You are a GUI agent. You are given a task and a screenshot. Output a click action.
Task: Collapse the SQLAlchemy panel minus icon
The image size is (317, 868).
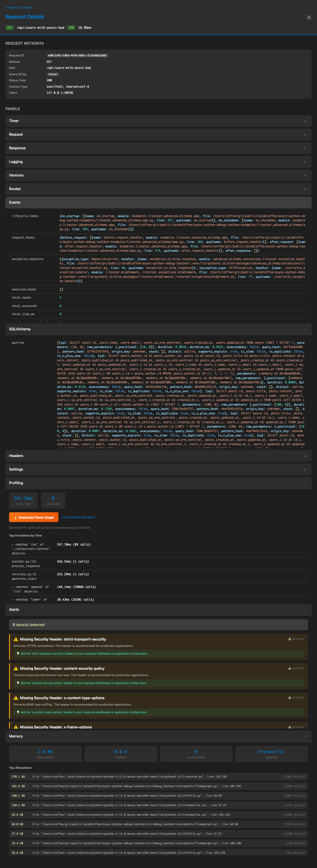(x=305, y=329)
